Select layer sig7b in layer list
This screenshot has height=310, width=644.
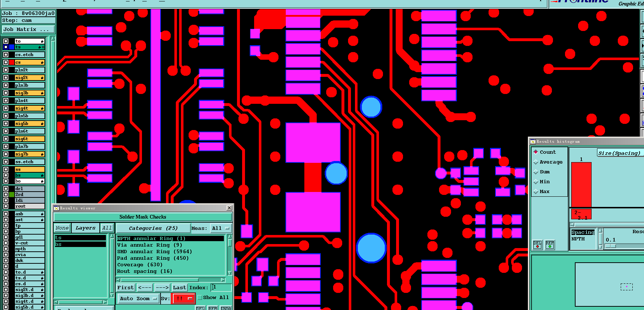coord(29,154)
